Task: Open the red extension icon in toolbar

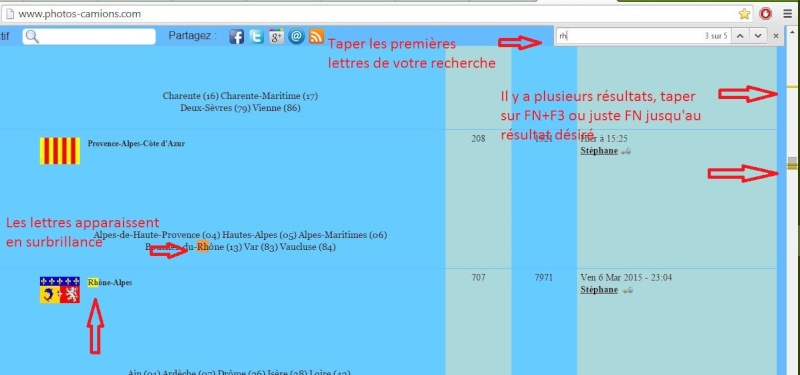Action: coord(765,14)
